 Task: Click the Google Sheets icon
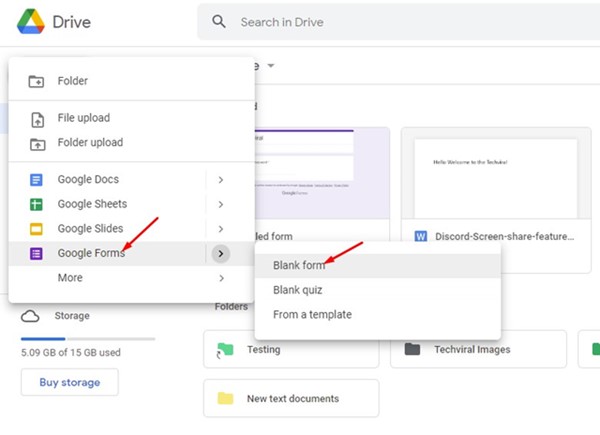coord(37,204)
